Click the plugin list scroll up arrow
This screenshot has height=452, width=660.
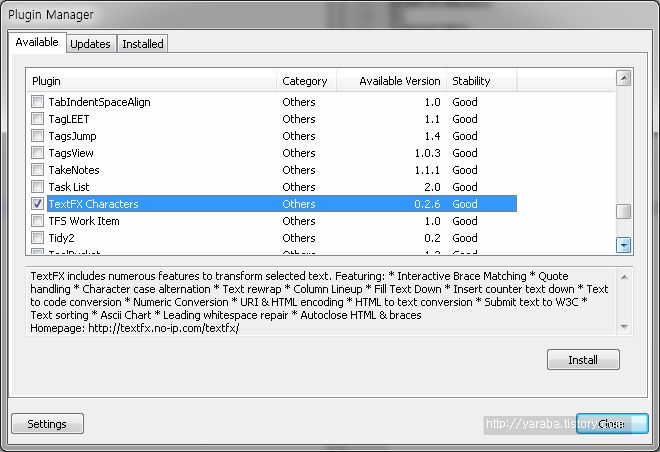click(623, 78)
